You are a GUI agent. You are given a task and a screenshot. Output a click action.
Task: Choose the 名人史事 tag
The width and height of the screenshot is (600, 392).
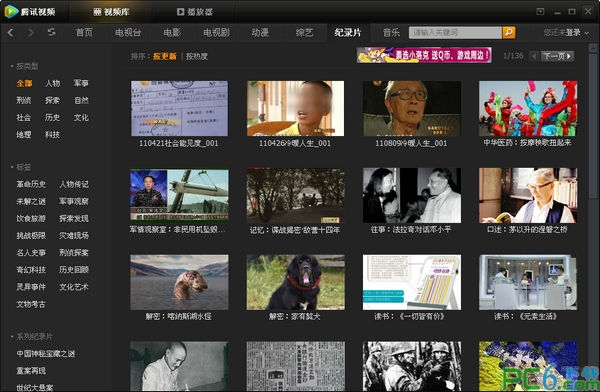[x=31, y=253]
